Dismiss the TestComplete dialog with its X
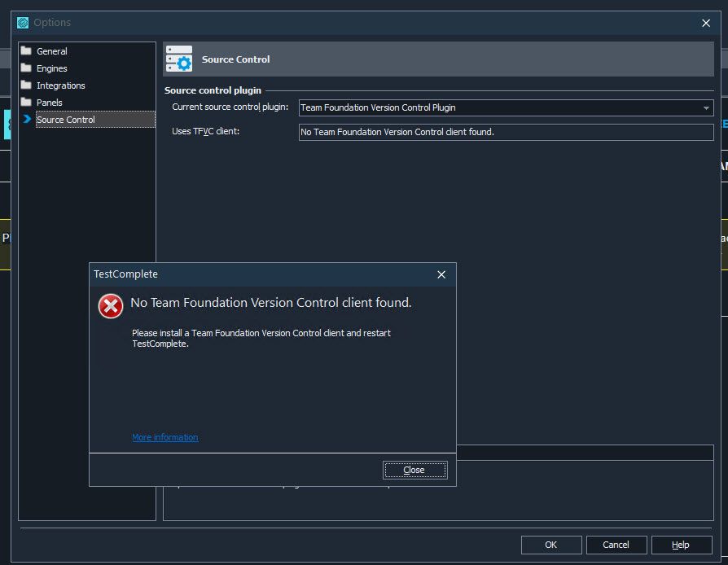 click(441, 274)
